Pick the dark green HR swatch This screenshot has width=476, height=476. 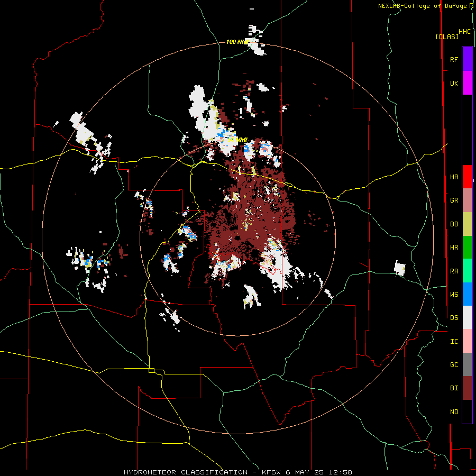click(467, 248)
